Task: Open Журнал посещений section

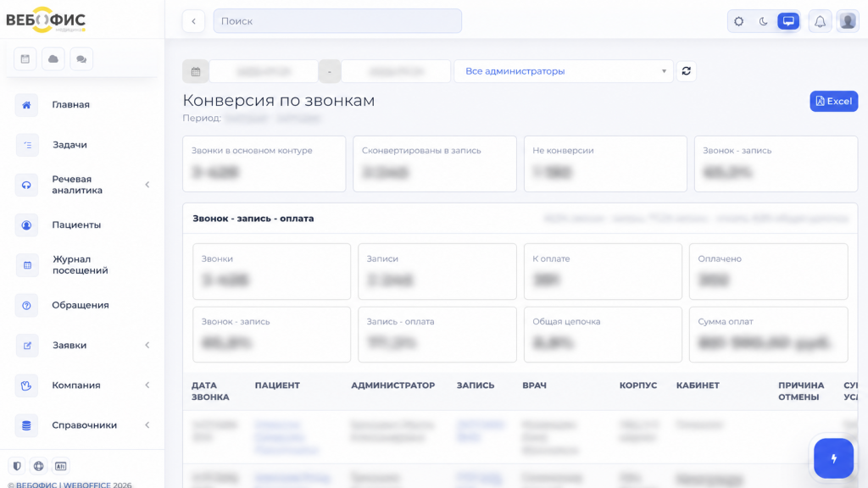Action: 81,265
